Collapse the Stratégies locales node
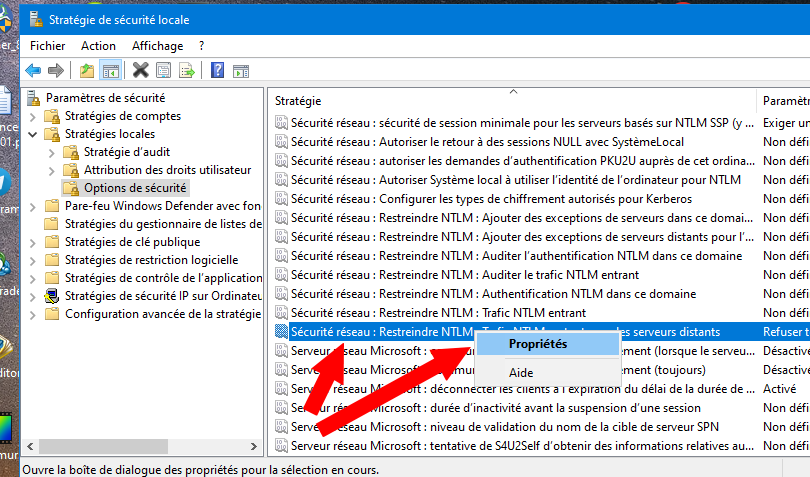The width and height of the screenshot is (810, 477). (x=33, y=134)
